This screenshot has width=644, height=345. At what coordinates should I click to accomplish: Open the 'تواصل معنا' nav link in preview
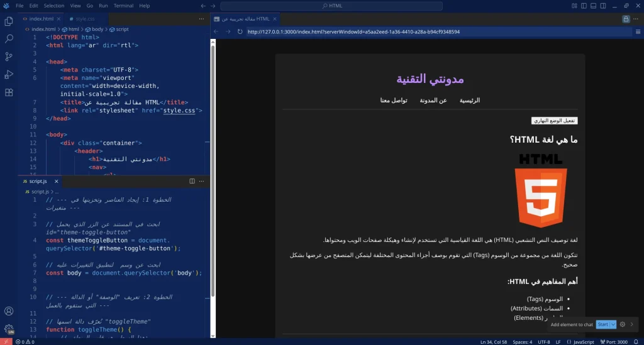click(394, 101)
